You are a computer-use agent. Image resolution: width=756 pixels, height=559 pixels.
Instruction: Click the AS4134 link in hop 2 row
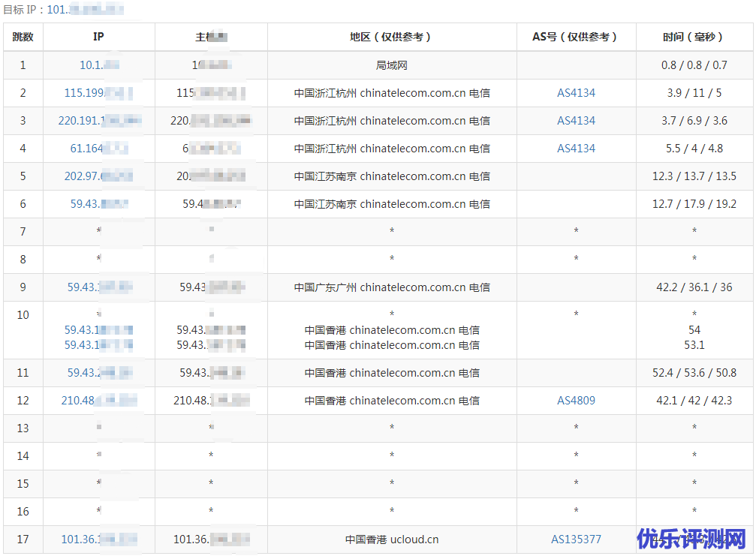pos(576,93)
